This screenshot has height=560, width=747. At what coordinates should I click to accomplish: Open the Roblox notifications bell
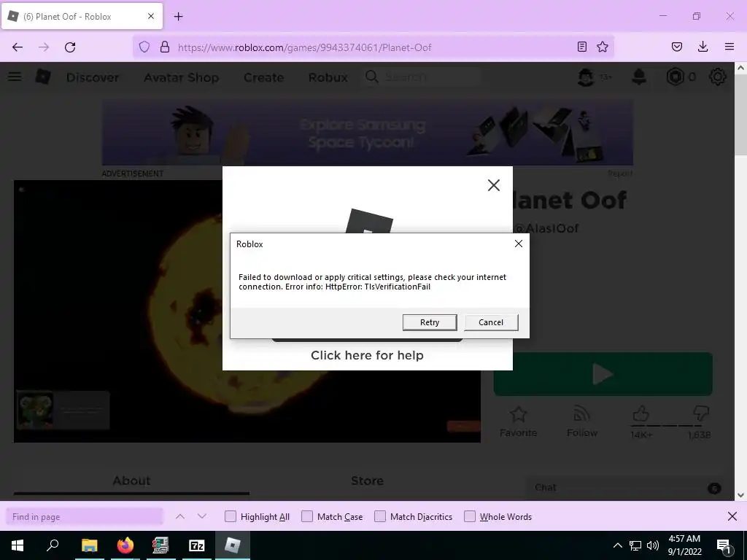(x=639, y=77)
